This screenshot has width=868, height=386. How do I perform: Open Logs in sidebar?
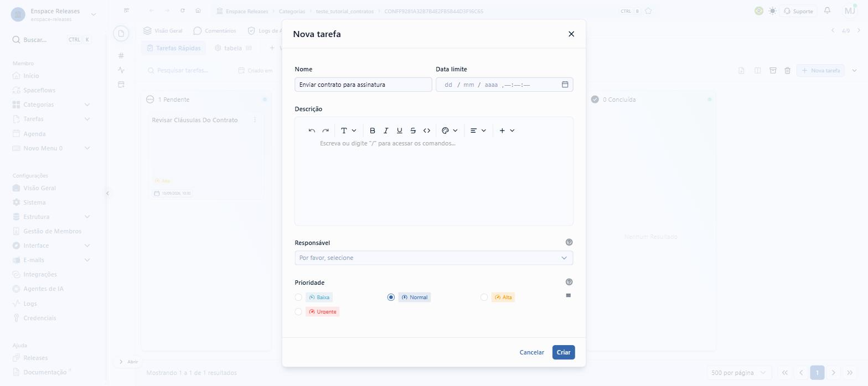point(51,304)
